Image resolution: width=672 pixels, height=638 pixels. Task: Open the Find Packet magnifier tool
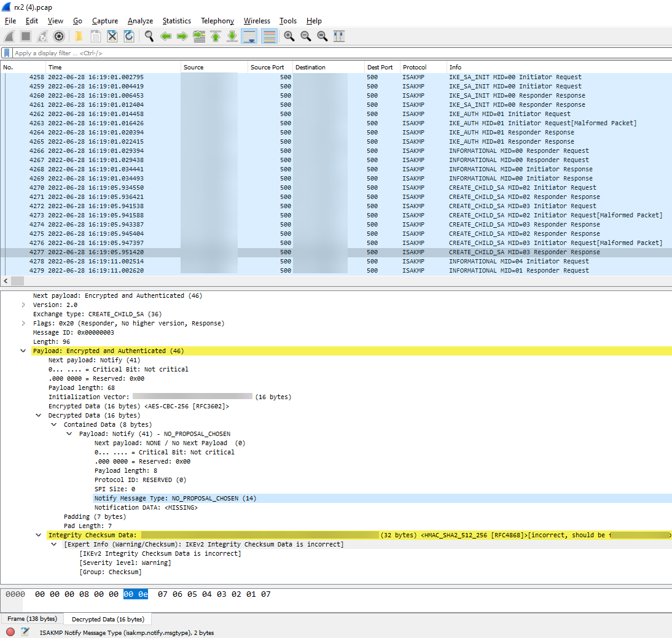149,36
